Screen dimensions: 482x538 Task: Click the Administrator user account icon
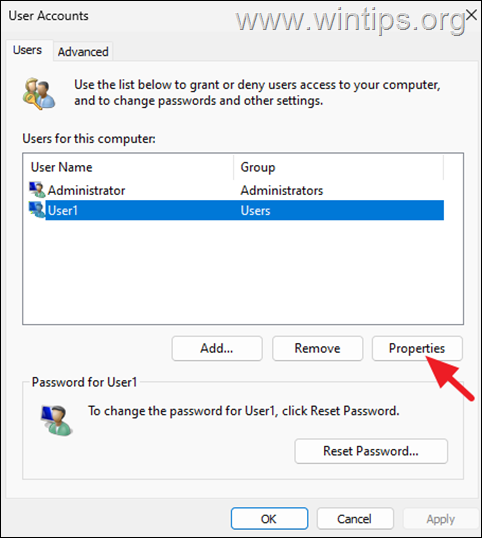(x=37, y=190)
